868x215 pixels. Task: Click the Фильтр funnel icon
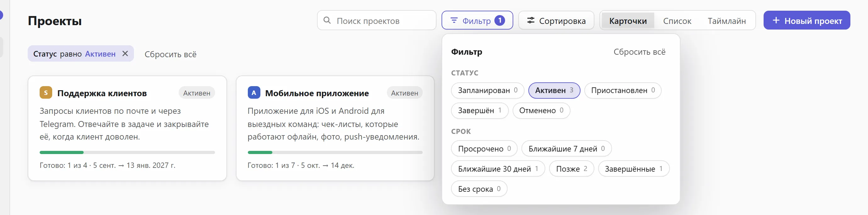pos(454,20)
